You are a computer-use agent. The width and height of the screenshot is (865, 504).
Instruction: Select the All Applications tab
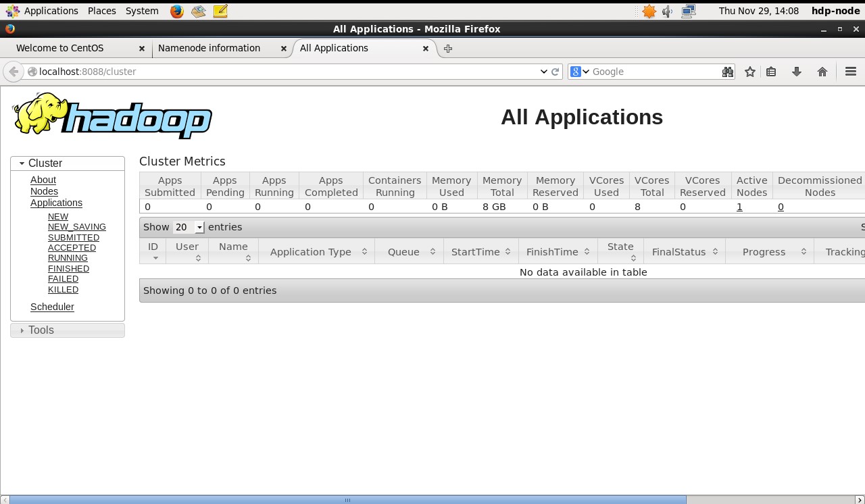(x=365, y=49)
